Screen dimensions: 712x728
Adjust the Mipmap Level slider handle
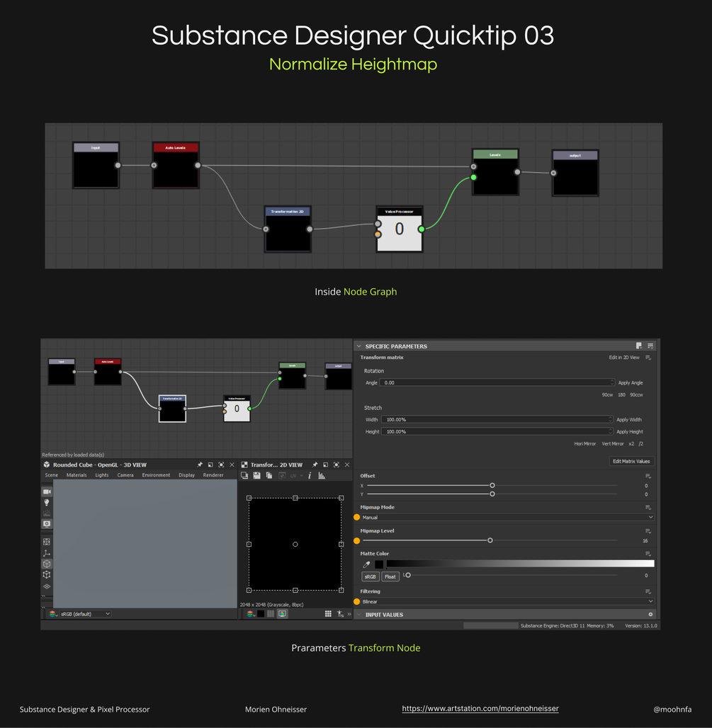[x=490, y=540]
